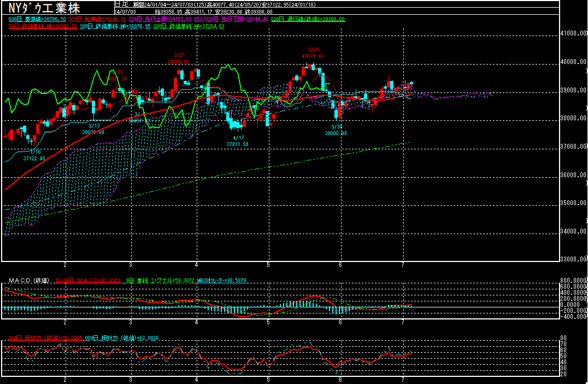Click the 009日 転換線=39240.11 legend
The image size is (588, 384).
pyautogui.click(x=97, y=19)
